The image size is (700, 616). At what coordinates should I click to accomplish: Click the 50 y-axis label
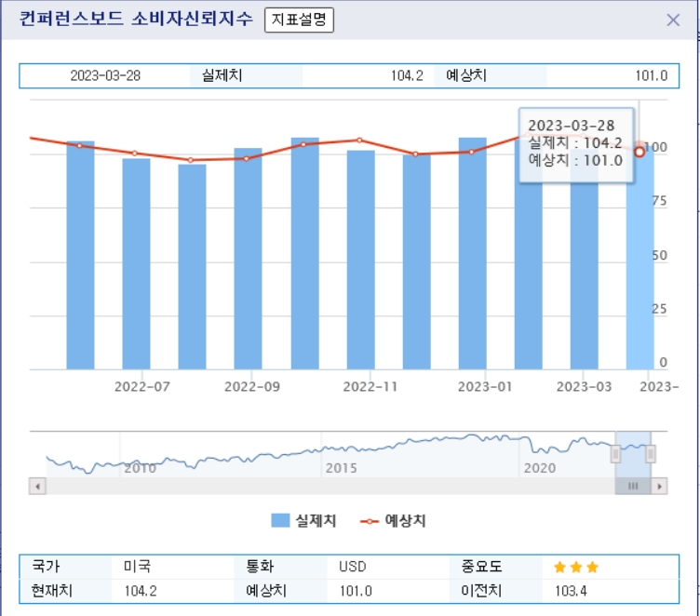coord(659,255)
